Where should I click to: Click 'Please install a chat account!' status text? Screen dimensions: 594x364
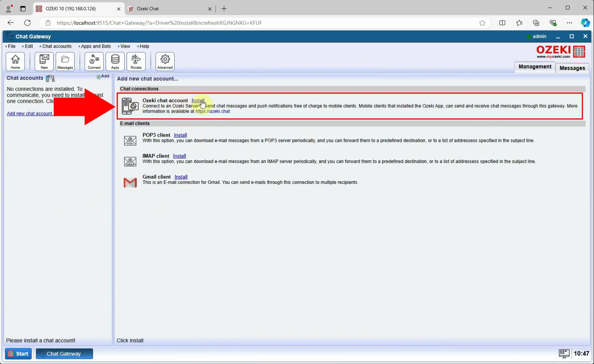point(41,341)
